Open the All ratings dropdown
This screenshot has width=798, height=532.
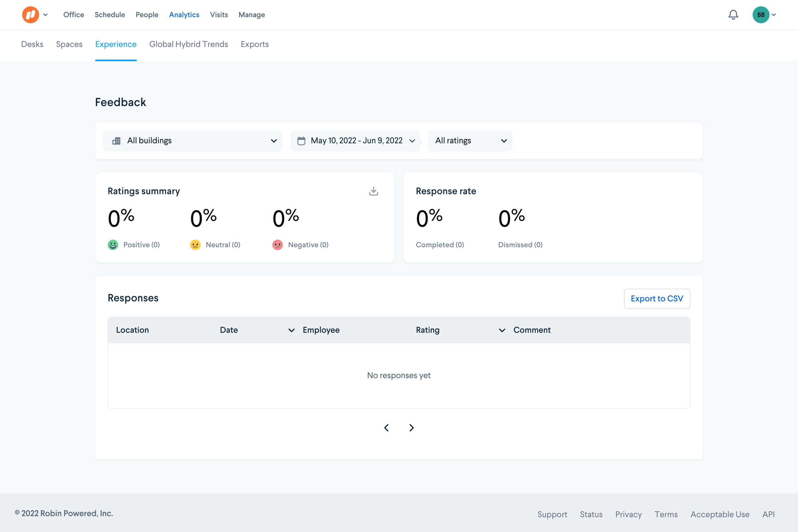coord(470,141)
